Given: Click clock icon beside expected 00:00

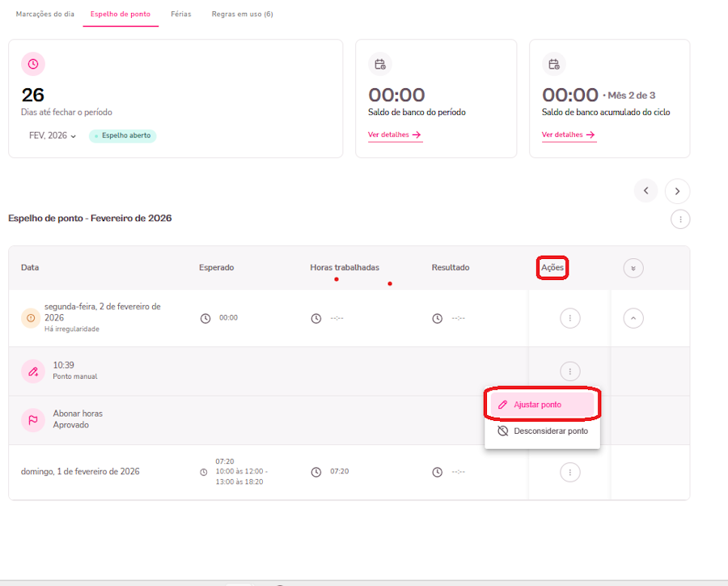Looking at the screenshot, I should click(205, 318).
